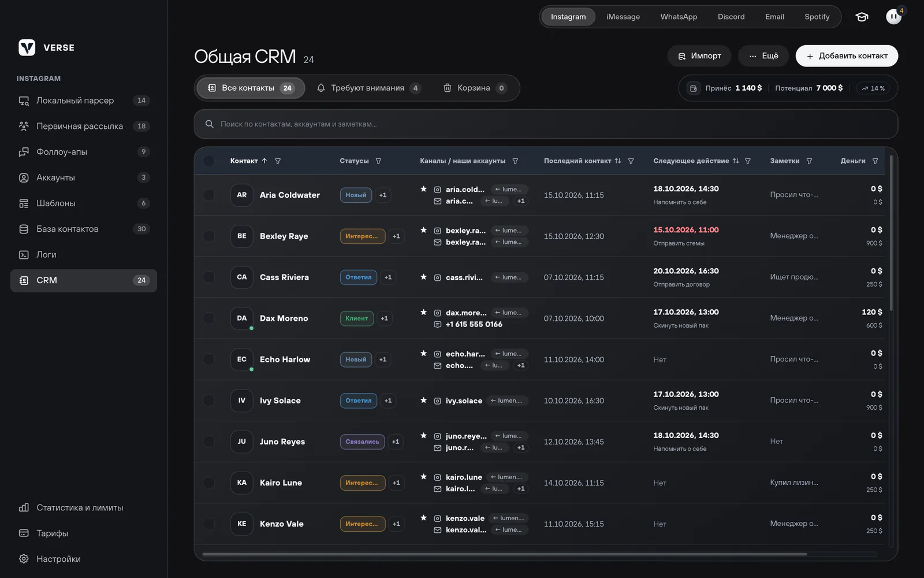The image size is (924, 578).
Task: Open the Деньги column filter
Action: coord(875,161)
